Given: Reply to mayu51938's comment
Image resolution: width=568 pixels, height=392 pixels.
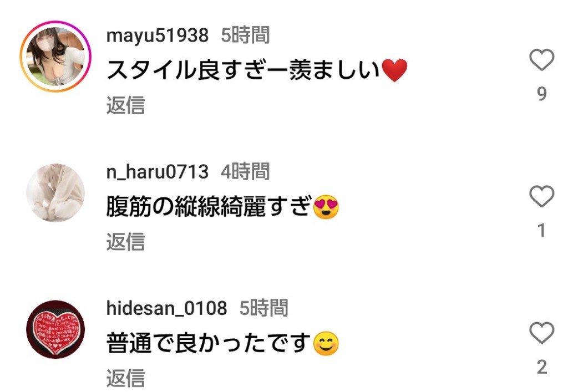Looking at the screenshot, I should tap(125, 105).
